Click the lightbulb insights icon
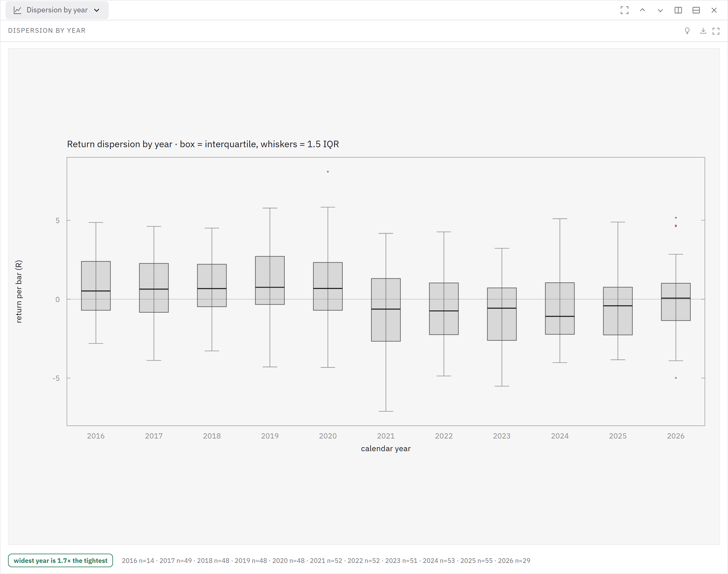728x574 pixels. [x=687, y=31]
